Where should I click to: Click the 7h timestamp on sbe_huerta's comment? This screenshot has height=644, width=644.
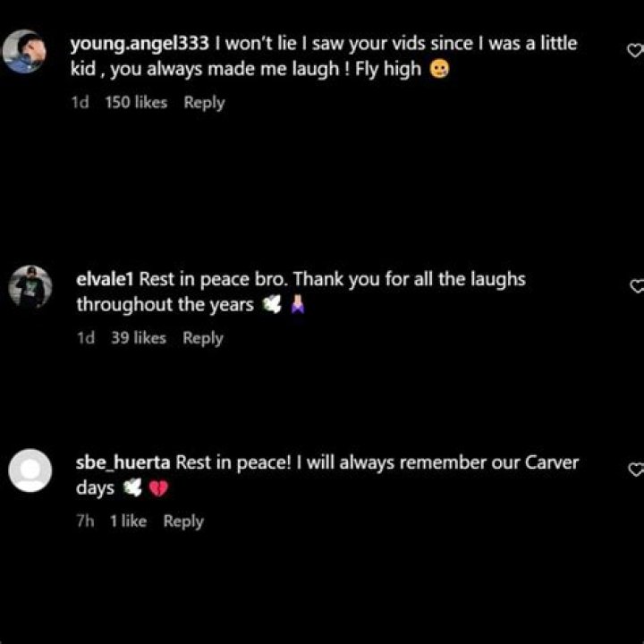pyautogui.click(x=86, y=521)
